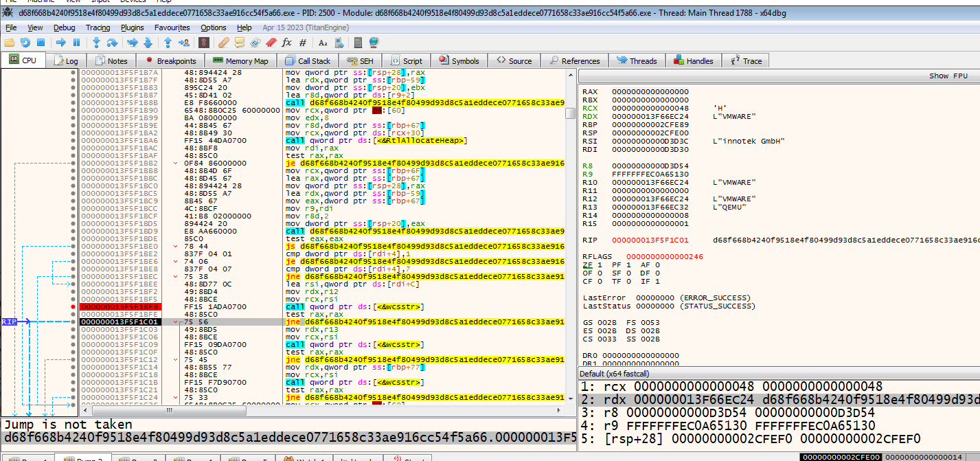This screenshot has width=980, height=461.
Task: Open the Help menu
Action: (244, 27)
